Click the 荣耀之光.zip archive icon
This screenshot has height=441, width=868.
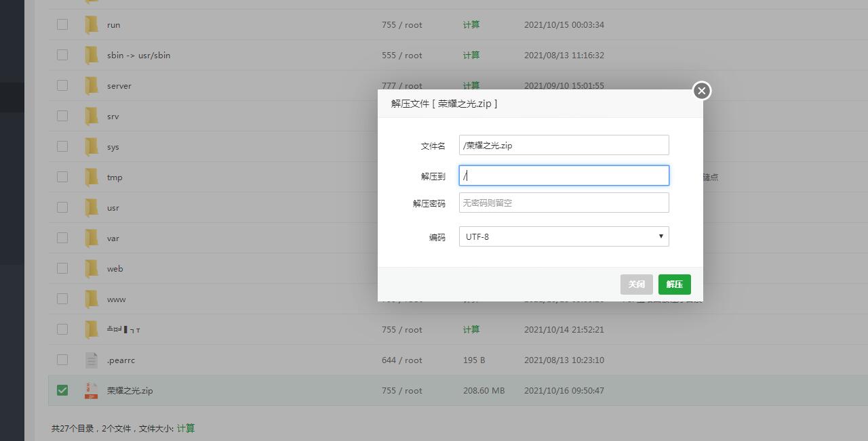[x=91, y=391]
